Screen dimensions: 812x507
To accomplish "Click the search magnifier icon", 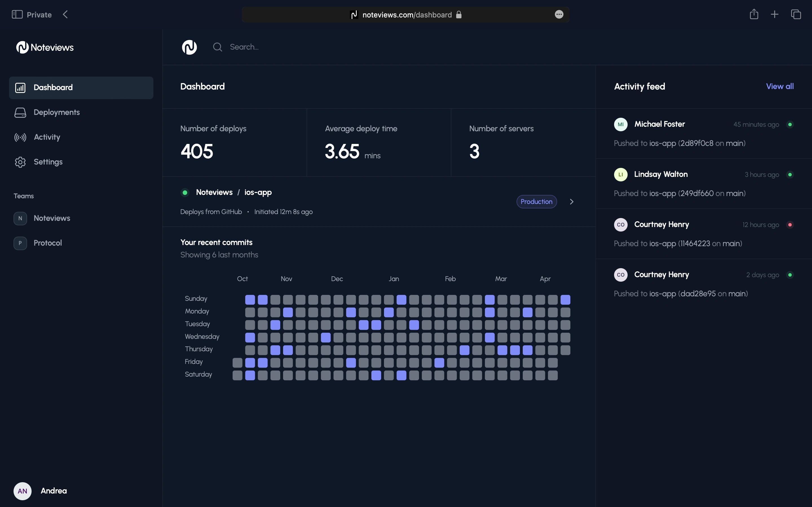I will [x=217, y=47].
